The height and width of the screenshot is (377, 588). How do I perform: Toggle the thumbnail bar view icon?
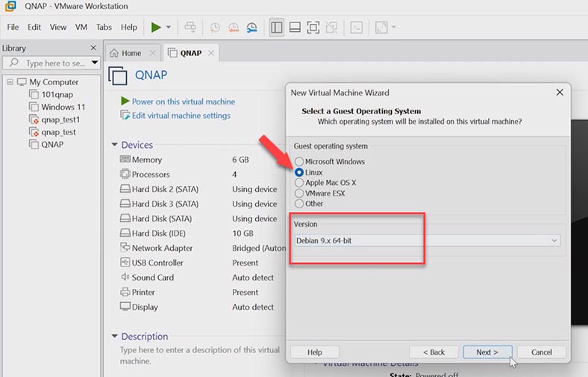point(295,28)
